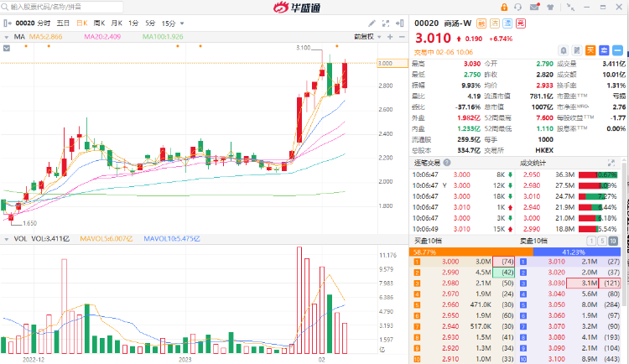Click the 41.23% sell ratio bar
This screenshot has width=629, height=364.
577,252
